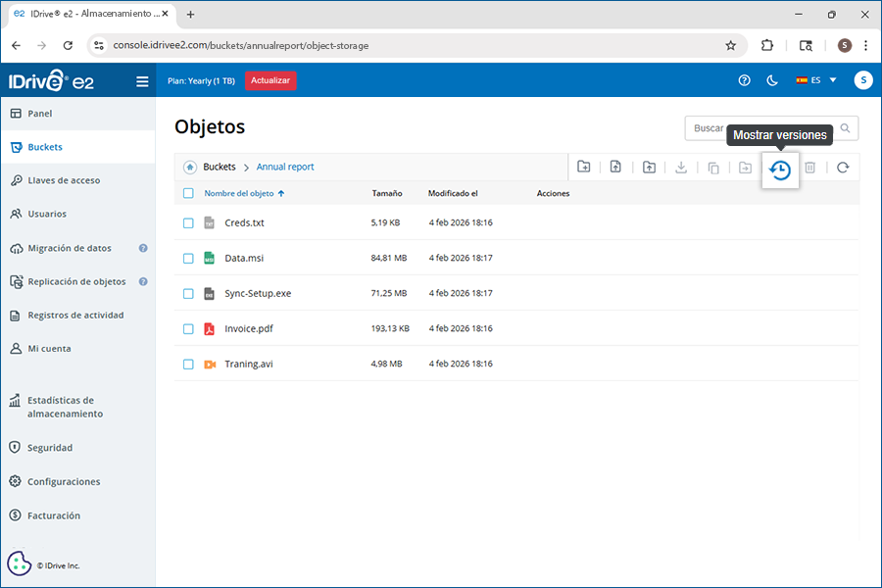Open the ES language dropdown
The width and height of the screenshot is (882, 588).
pos(816,80)
